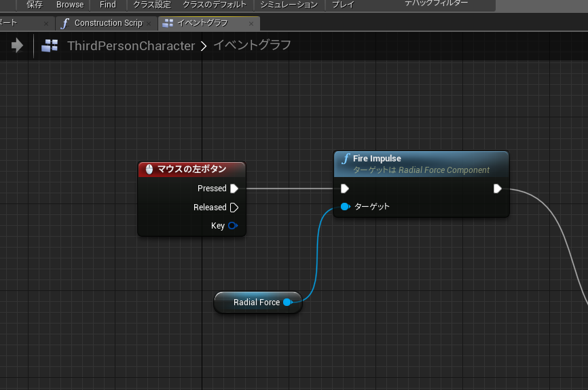Screen dimensions: 588x390
Task: Click the Released execution output pin
Action: [x=234, y=208]
